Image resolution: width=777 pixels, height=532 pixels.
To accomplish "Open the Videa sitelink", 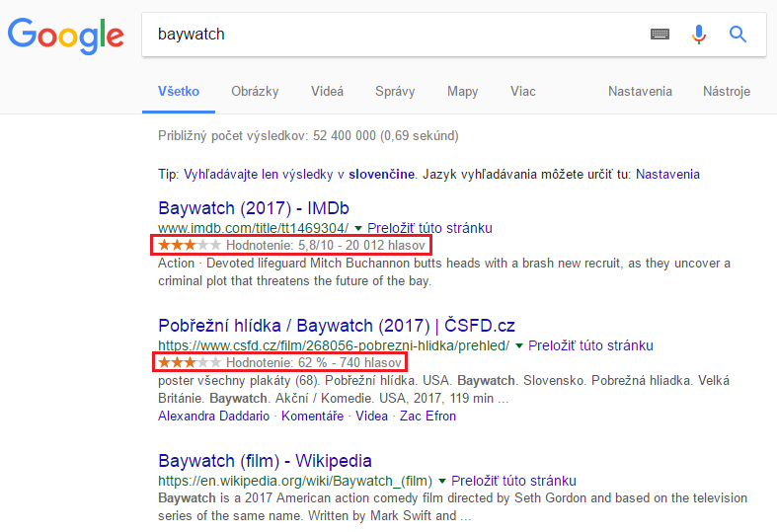I will (371, 417).
